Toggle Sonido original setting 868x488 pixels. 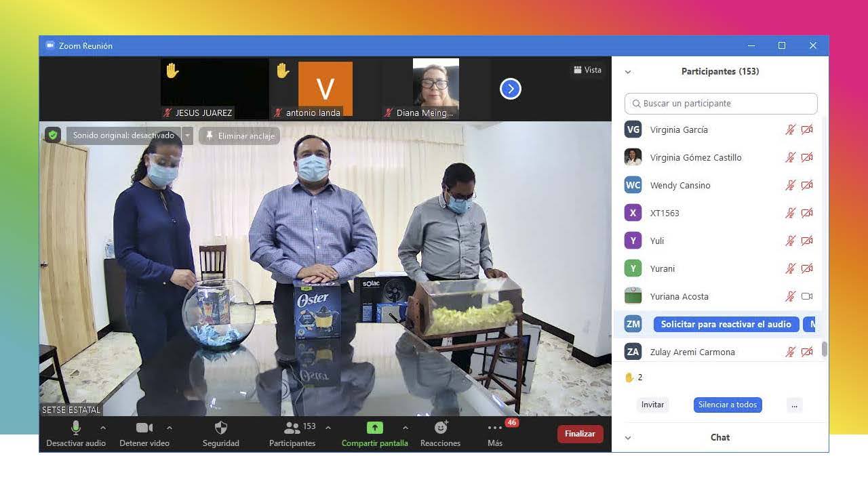coord(123,136)
